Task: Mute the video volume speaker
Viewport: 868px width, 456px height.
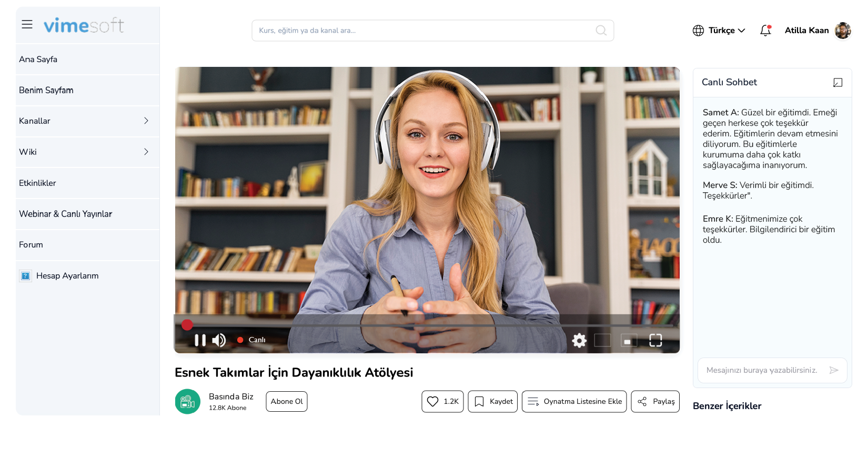Action: [x=219, y=340]
